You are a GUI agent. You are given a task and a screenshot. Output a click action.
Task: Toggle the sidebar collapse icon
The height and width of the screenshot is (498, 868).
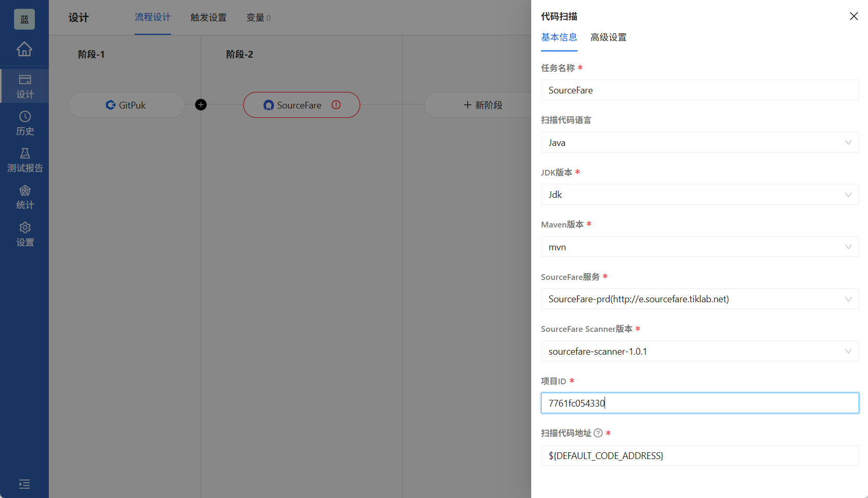pos(24,484)
